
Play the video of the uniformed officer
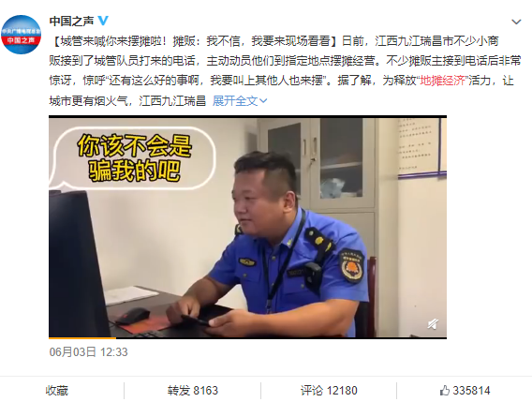pyautogui.click(x=247, y=227)
